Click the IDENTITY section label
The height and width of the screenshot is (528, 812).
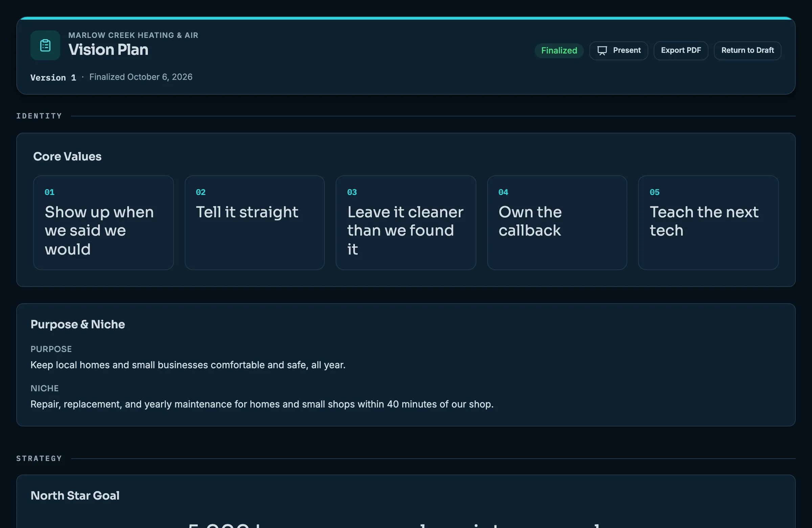coord(39,116)
